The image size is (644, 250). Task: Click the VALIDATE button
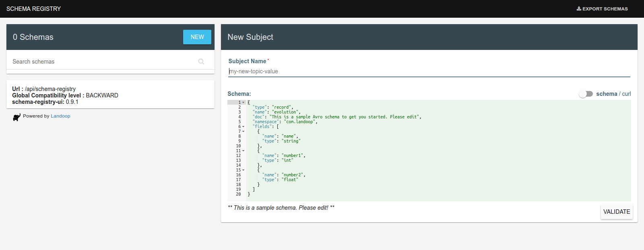616,212
